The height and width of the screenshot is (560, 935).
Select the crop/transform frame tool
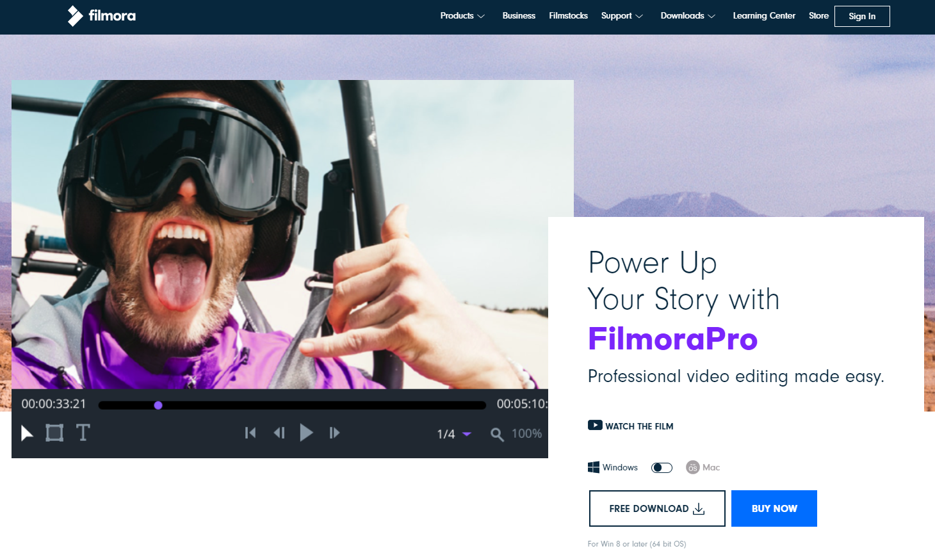pyautogui.click(x=54, y=433)
